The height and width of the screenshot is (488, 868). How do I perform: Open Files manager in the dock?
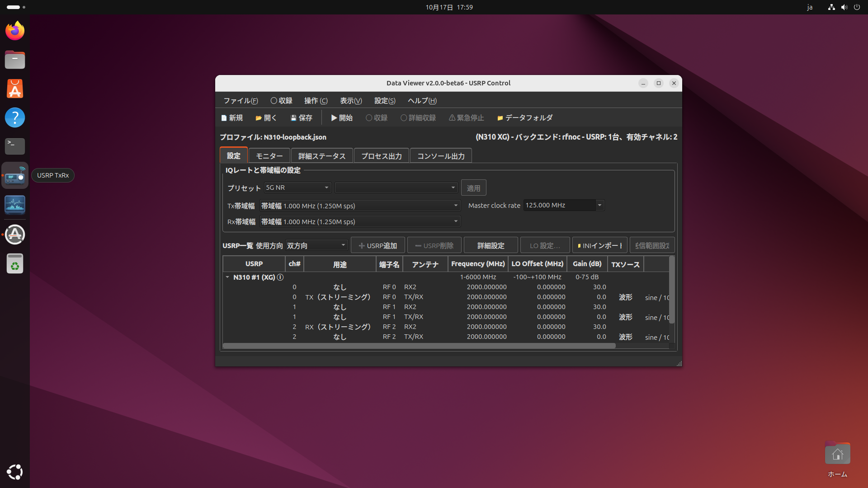coord(15,60)
